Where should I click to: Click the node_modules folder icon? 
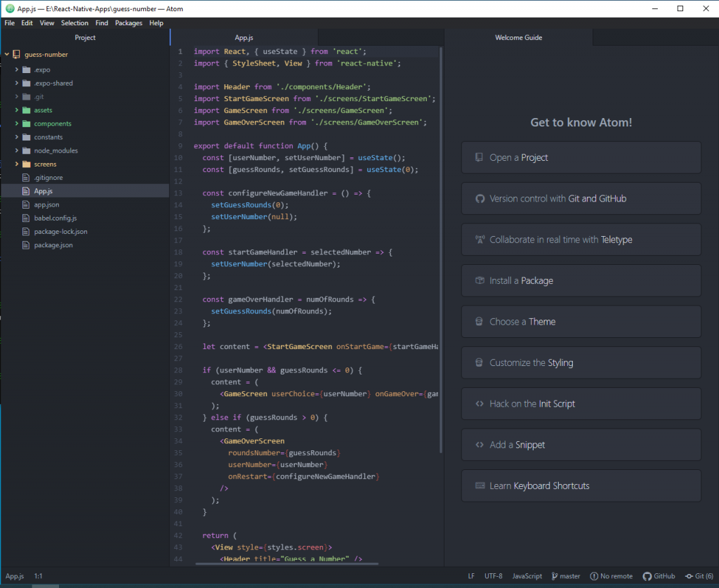pos(27,150)
